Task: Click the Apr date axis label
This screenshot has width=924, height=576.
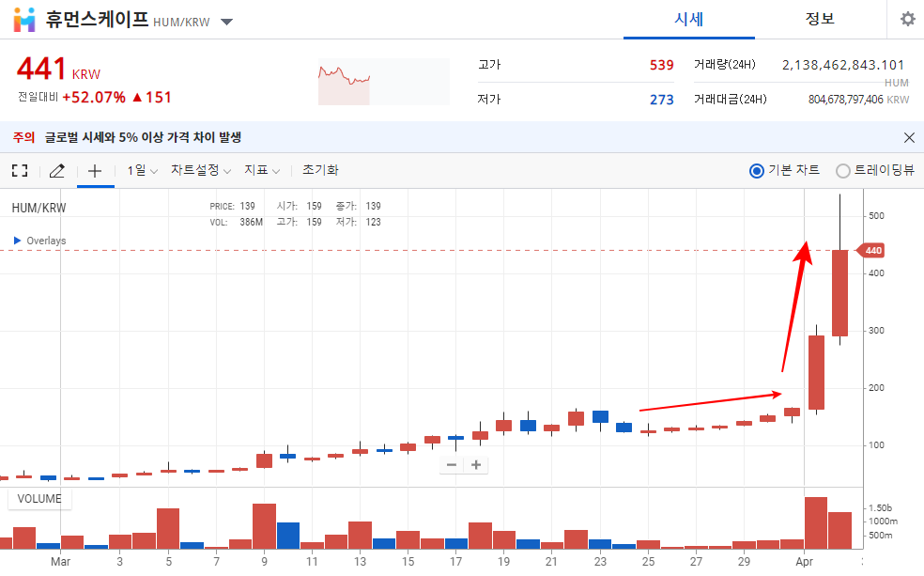Action: pyautogui.click(x=805, y=561)
